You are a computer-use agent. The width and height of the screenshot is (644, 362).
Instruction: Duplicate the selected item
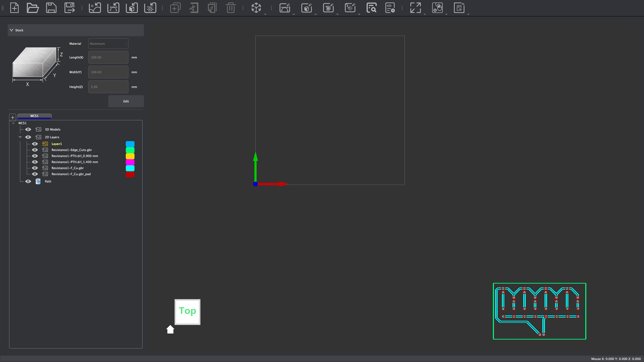coord(175,8)
